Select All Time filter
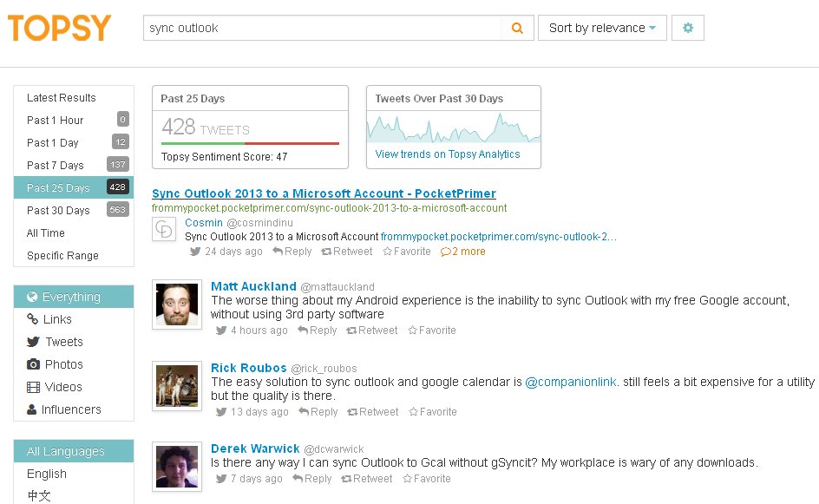This screenshot has width=819, height=504. tap(74, 233)
